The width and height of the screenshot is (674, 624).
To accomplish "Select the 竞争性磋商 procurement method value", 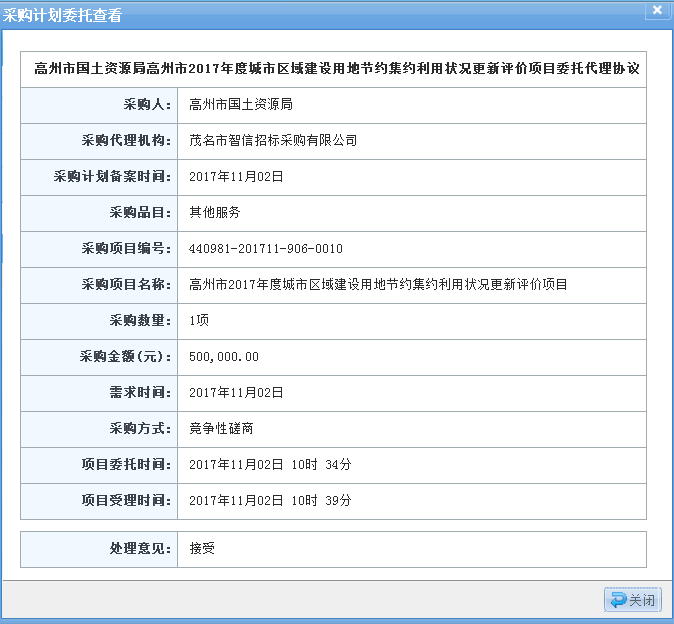I will (x=221, y=428).
